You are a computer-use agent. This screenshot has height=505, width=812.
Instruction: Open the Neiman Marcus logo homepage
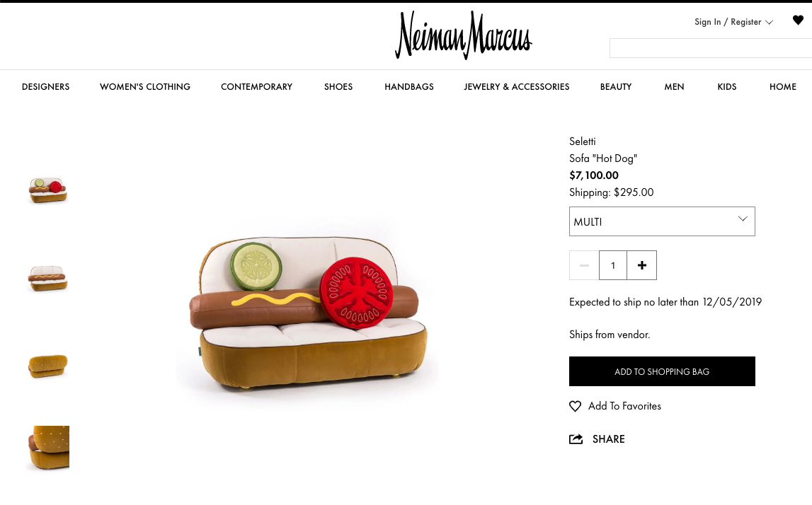(x=464, y=35)
